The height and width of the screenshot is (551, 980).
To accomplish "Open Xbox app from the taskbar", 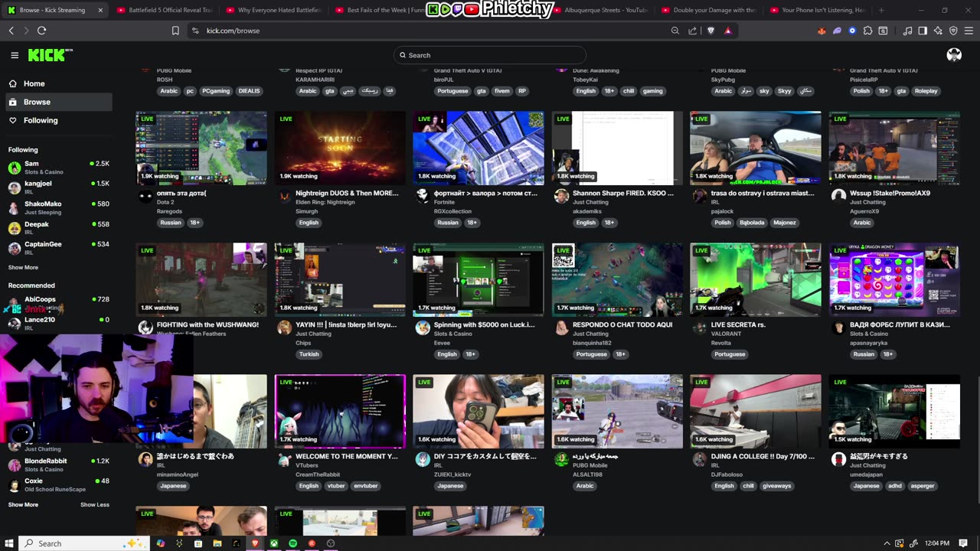I will tap(273, 543).
